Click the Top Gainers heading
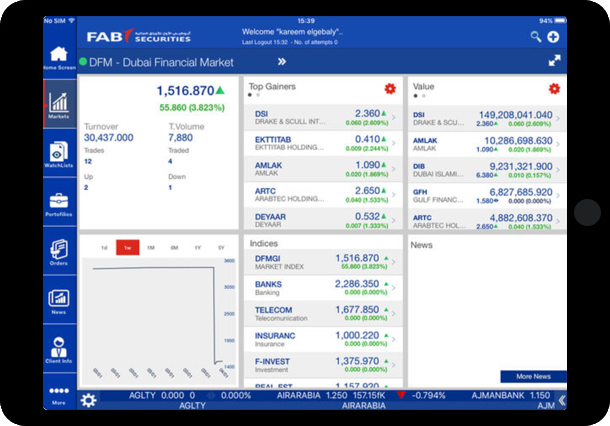 [272, 86]
